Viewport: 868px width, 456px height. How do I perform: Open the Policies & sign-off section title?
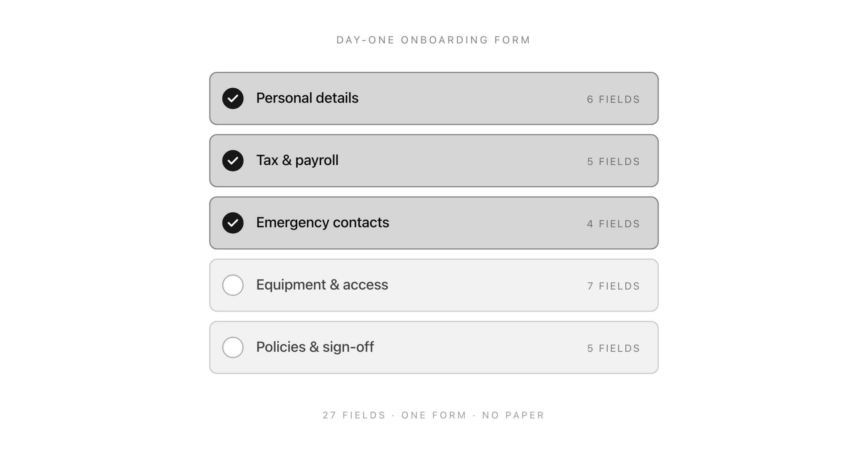[315, 347]
